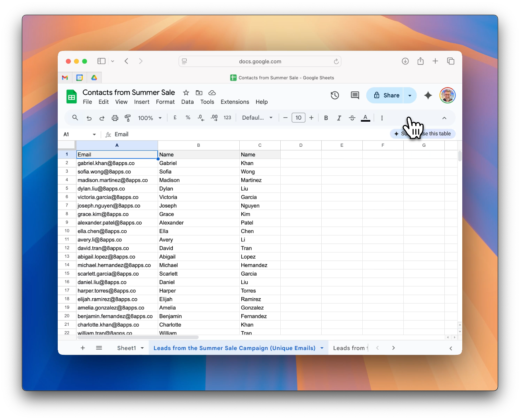Click the add new sheet plus button
520x420 pixels.
83,348
